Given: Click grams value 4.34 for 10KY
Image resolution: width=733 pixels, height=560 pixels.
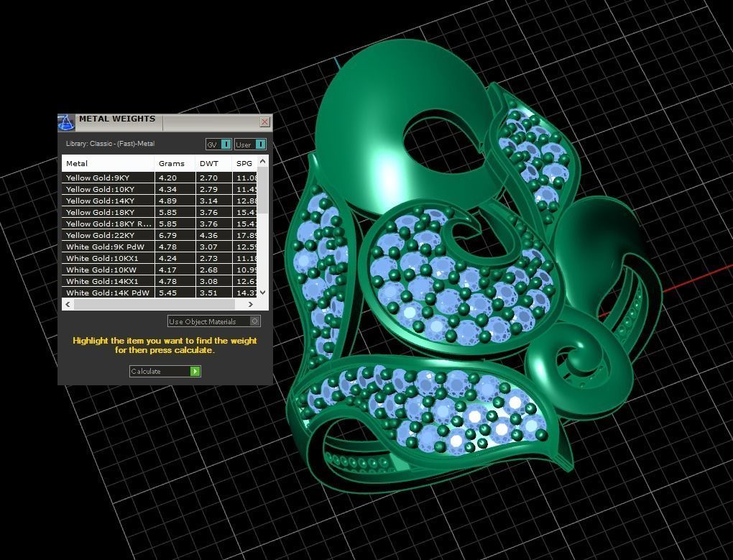Looking at the screenshot, I should [x=167, y=189].
